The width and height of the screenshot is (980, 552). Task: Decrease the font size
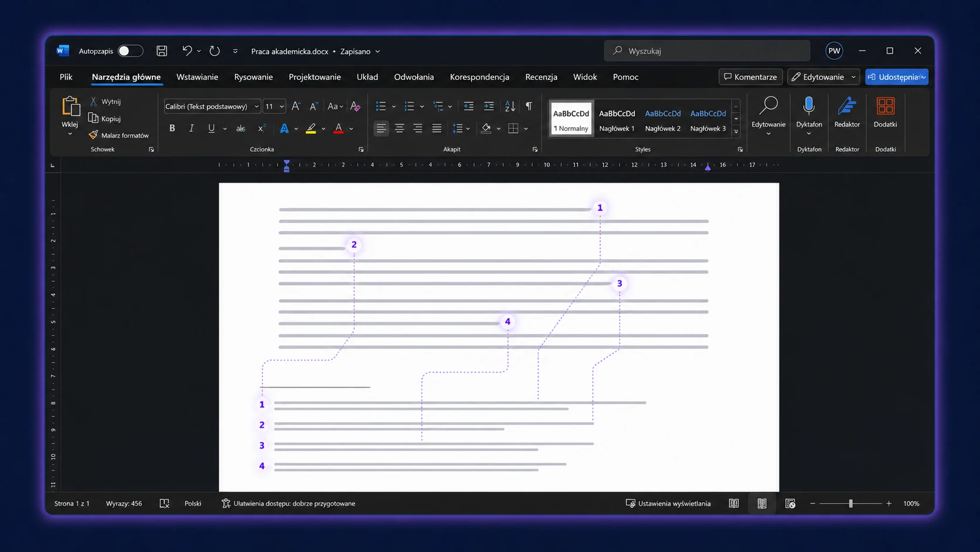click(314, 106)
